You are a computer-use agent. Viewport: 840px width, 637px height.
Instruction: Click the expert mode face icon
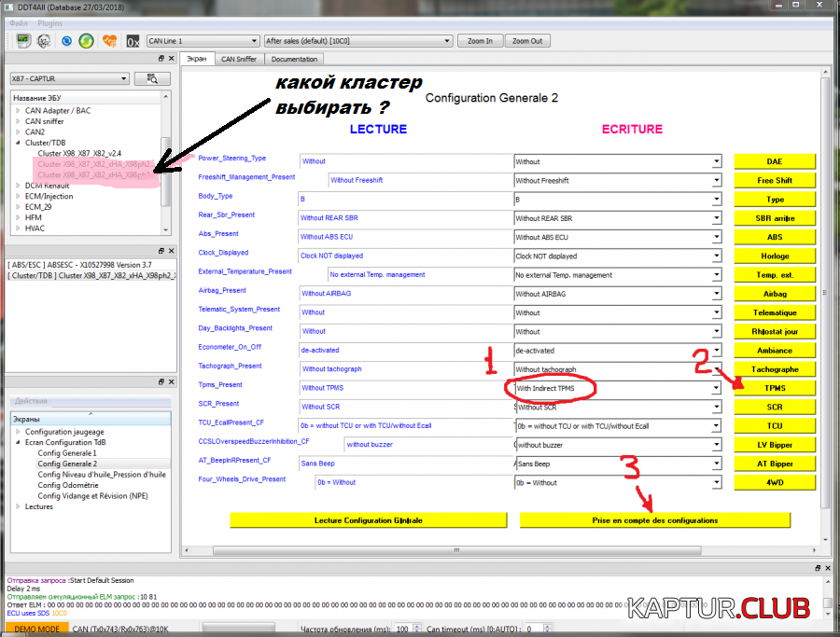[43, 41]
